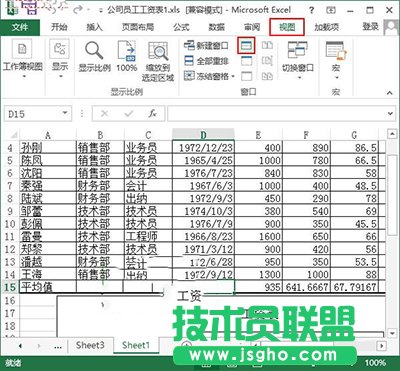The width and height of the screenshot is (400, 371).
Task: Open the Name Box dropdown arrow
Action: click(65, 114)
